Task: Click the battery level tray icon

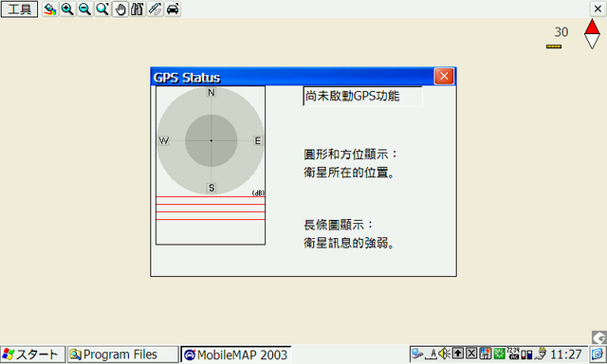Action: click(526, 354)
